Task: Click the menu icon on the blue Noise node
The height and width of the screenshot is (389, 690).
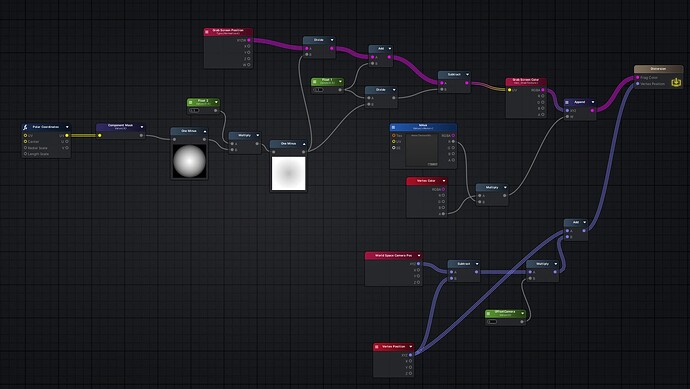Action: (x=393, y=127)
